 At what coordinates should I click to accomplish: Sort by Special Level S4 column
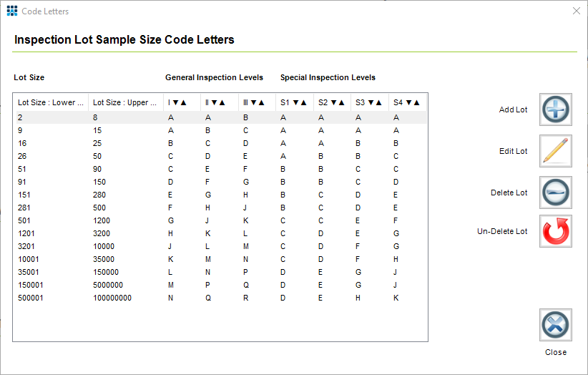406,103
